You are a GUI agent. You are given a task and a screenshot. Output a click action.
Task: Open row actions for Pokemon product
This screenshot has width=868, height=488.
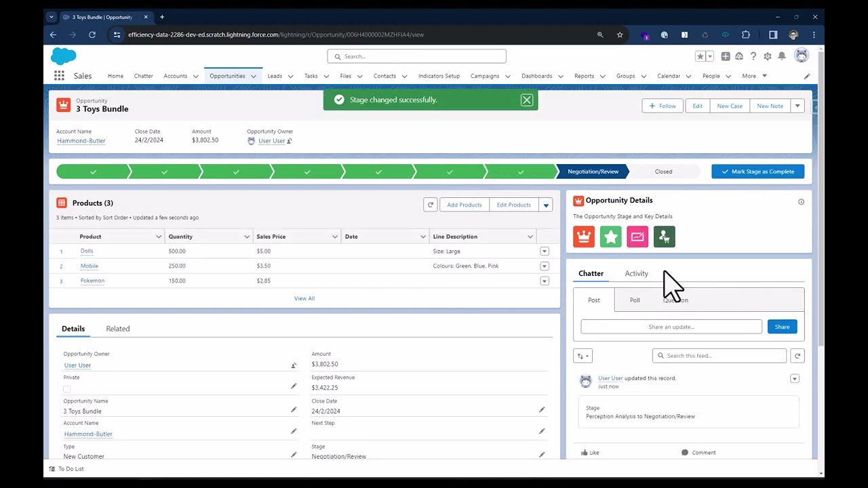coord(544,281)
